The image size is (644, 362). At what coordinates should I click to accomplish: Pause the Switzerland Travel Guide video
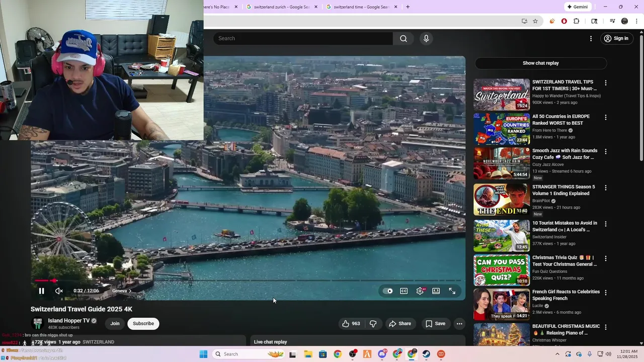tap(41, 291)
